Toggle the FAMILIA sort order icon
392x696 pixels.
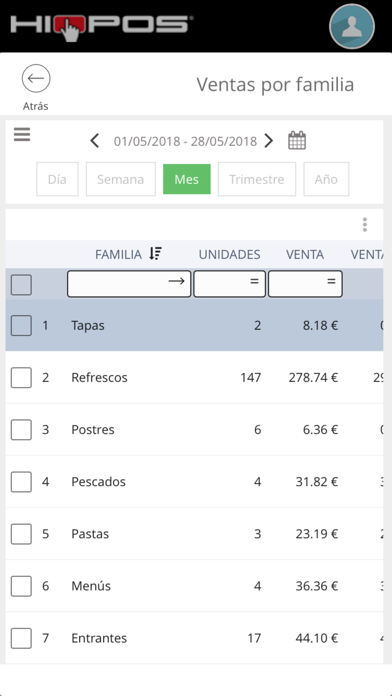pos(155,254)
